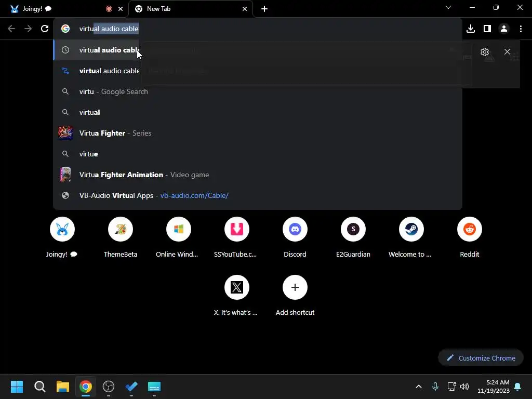Choose 'virtu - Google Search' suggestion
The image size is (532, 399).
pos(258,91)
